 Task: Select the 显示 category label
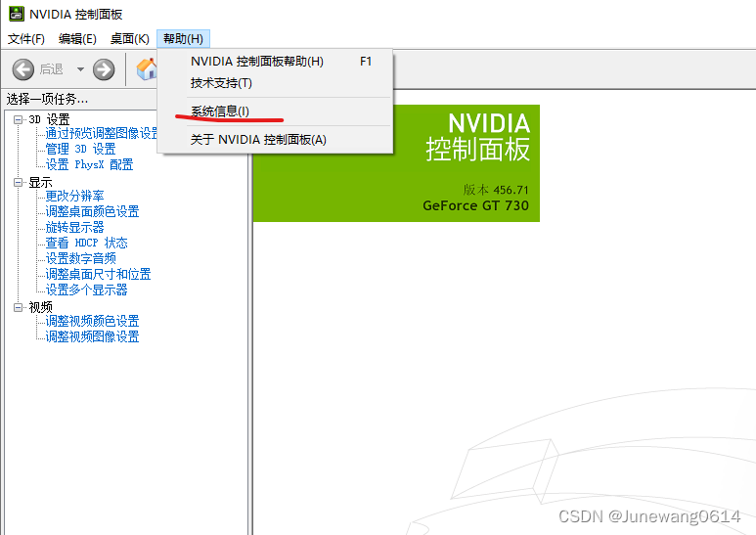(x=40, y=182)
